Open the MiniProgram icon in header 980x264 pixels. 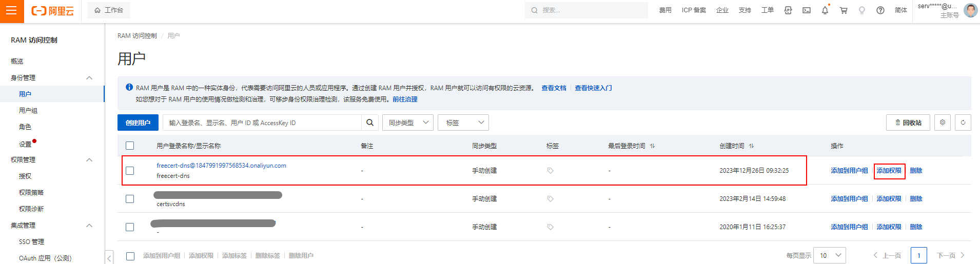(788, 10)
